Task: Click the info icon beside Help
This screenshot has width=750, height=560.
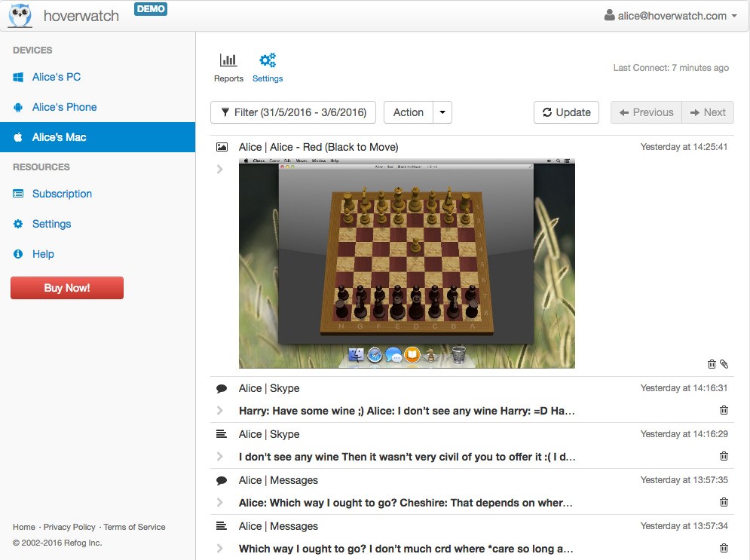Action: (x=18, y=254)
